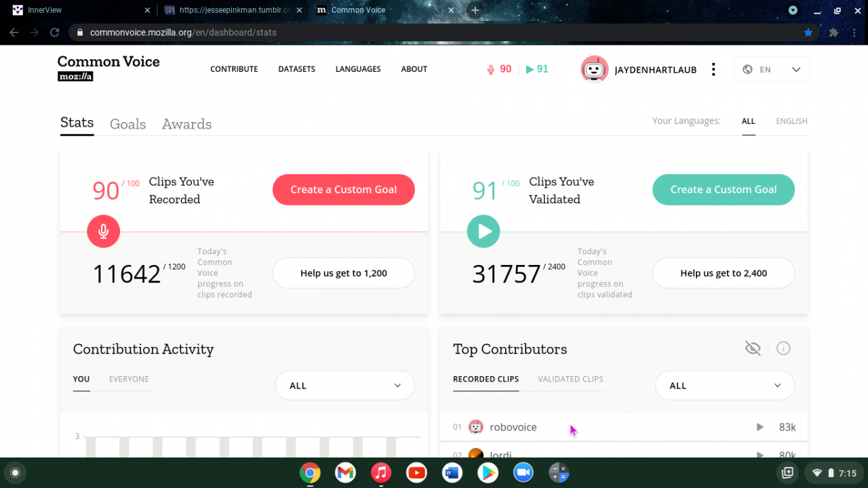Image resolution: width=868 pixels, height=488 pixels.
Task: Open the JAYDENHARTLAUB robot avatar
Action: (x=595, y=69)
